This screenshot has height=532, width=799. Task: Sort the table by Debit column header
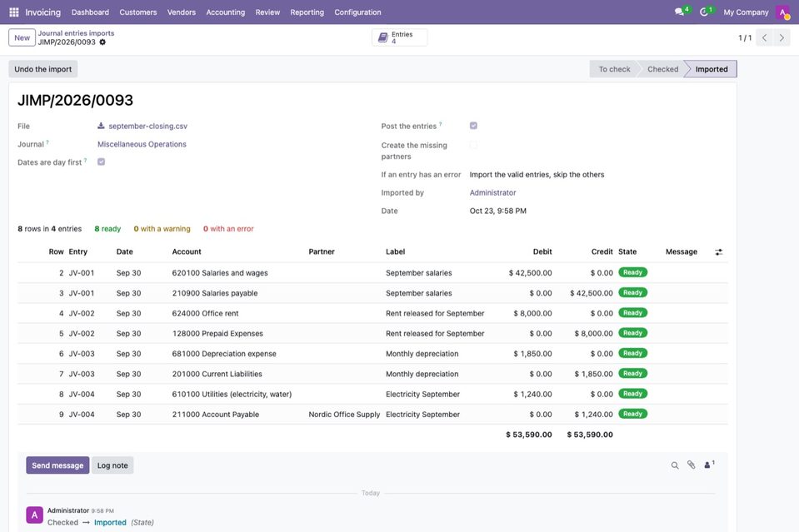pos(542,251)
